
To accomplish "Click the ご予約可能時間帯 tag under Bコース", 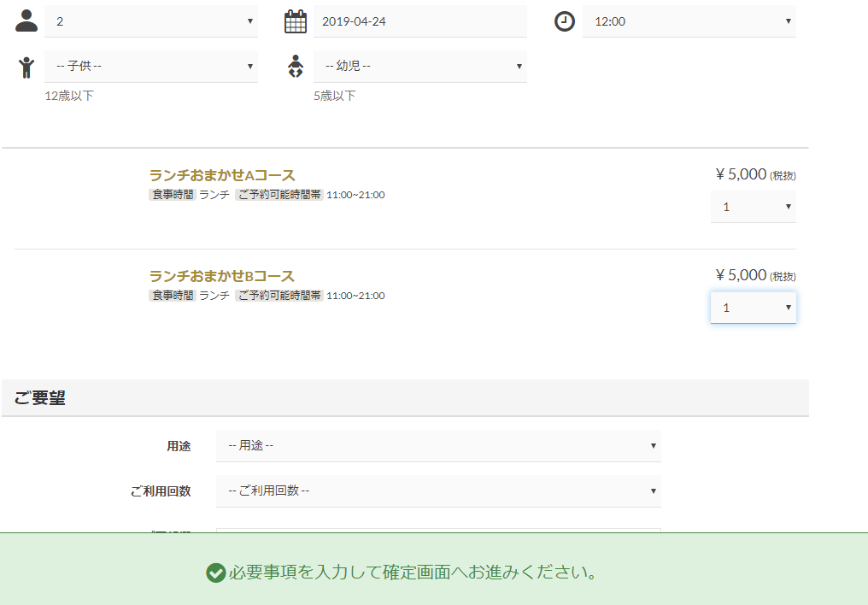I will pyautogui.click(x=279, y=296).
